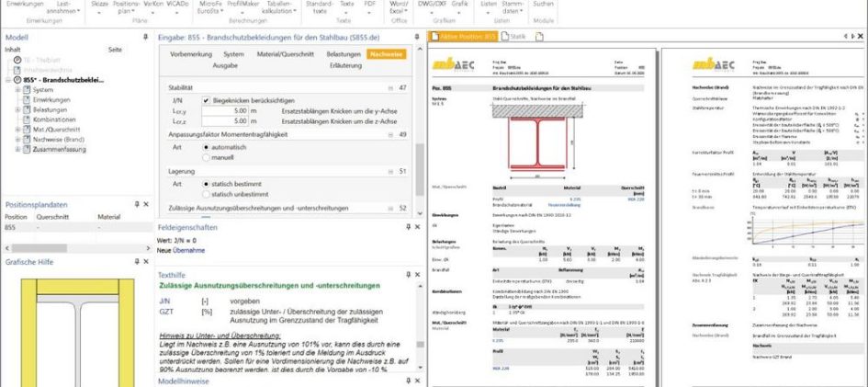
Task: Open the Tabellenkalkulation dropdown
Action: point(278,6)
